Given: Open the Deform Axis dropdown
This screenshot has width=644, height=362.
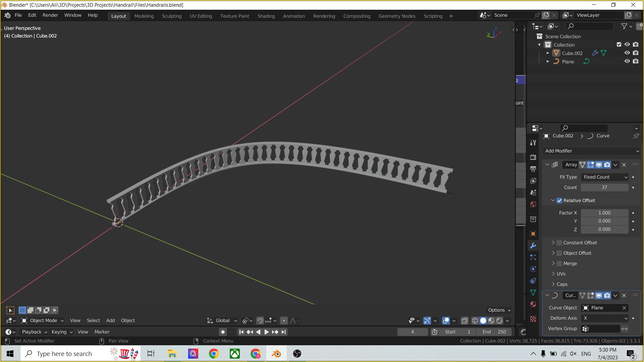Looking at the screenshot, I should click(605, 318).
